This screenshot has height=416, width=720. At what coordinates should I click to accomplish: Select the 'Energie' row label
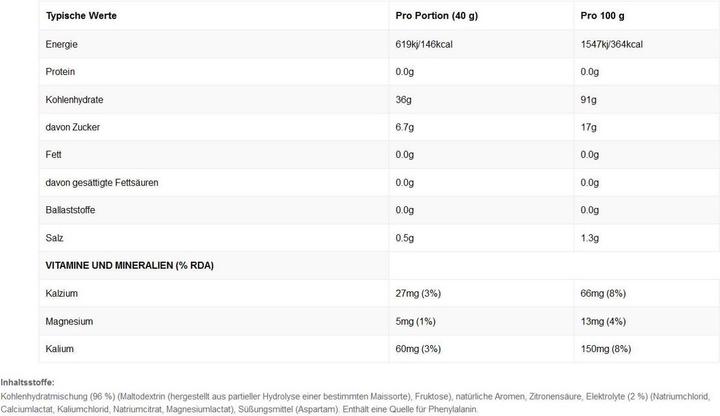click(63, 45)
